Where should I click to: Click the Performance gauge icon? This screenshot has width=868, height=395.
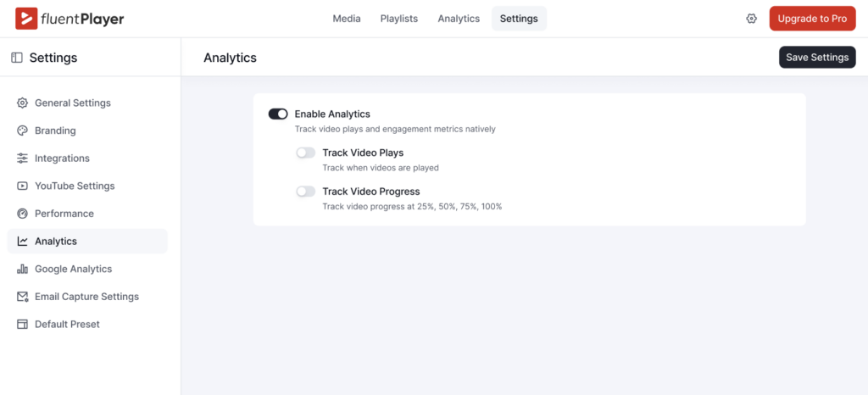click(23, 214)
